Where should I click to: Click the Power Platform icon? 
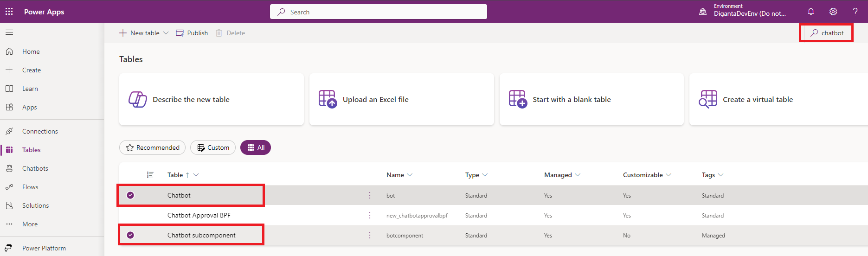[x=8, y=248]
